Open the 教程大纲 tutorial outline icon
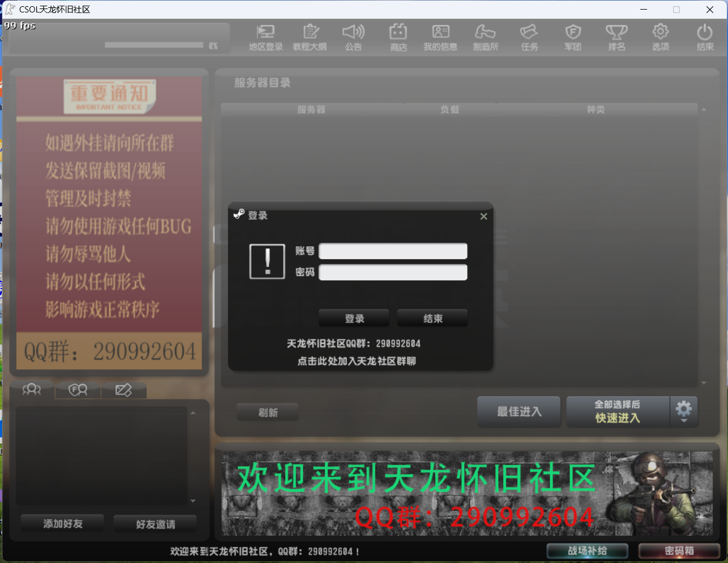The width and height of the screenshot is (728, 563). coord(310,37)
